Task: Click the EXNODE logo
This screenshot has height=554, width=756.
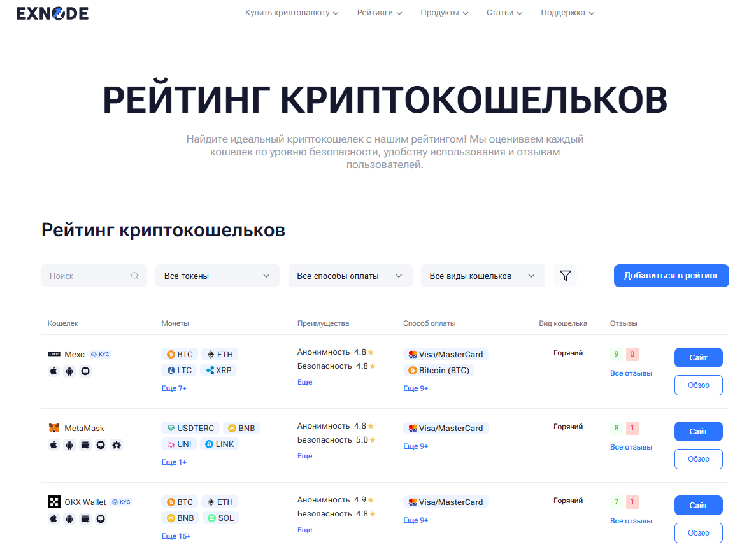Action: pyautogui.click(x=53, y=13)
